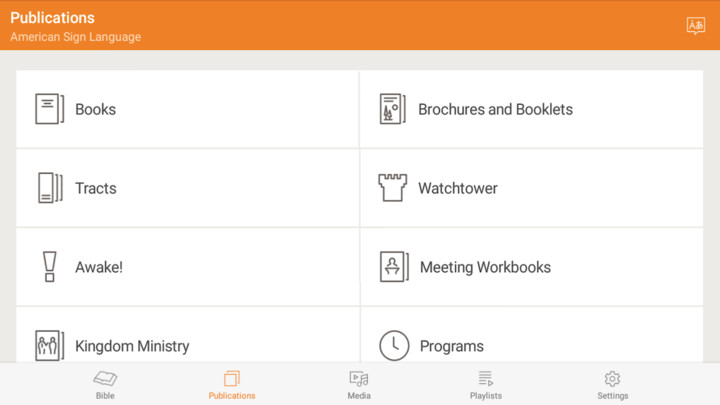Open the language selector icon
Viewport: 720px width, 405px height.
[x=695, y=26]
